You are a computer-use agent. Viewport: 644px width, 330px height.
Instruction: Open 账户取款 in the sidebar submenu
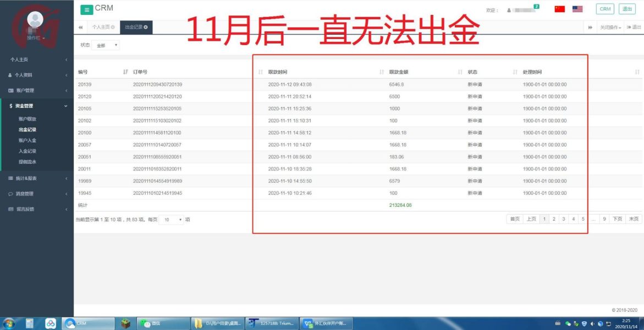point(27,119)
